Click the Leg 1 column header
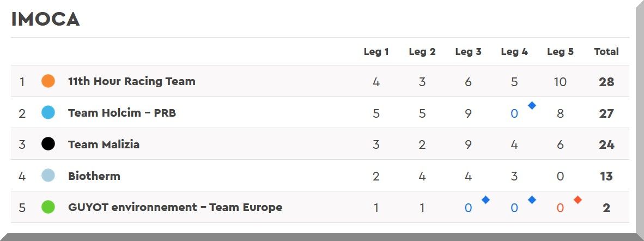Image resolution: width=644 pixels, height=241 pixels. point(376,52)
